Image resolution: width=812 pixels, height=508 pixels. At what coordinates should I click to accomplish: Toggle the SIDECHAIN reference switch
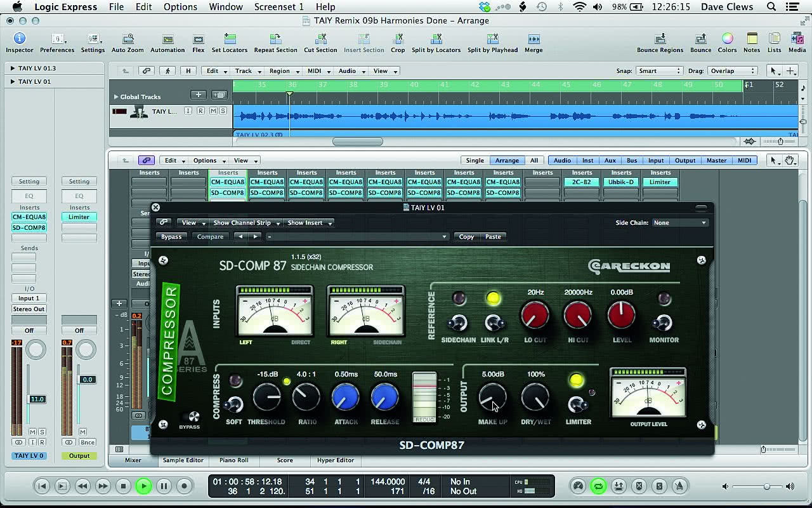tap(458, 323)
